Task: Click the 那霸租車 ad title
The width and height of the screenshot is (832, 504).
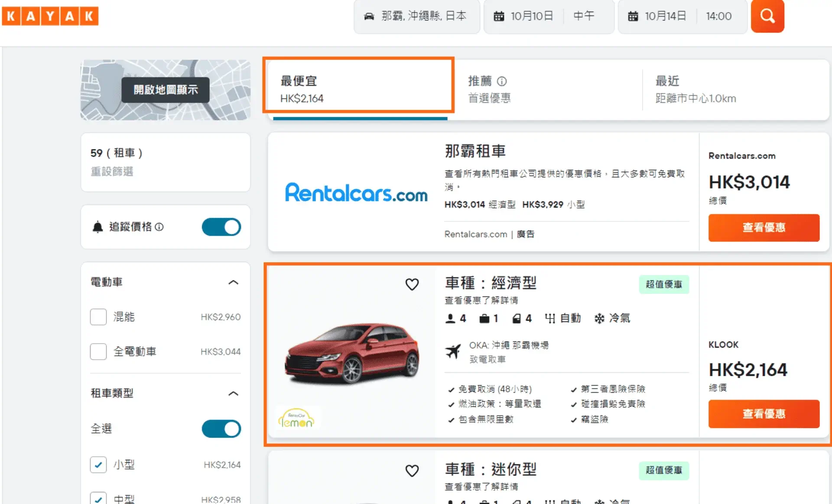Action: [475, 151]
